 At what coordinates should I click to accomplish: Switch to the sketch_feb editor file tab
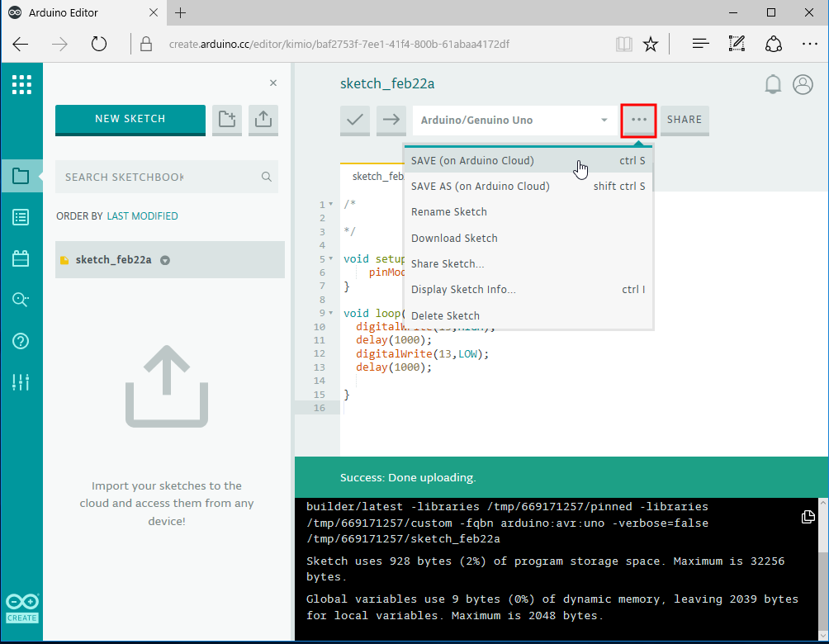[372, 177]
